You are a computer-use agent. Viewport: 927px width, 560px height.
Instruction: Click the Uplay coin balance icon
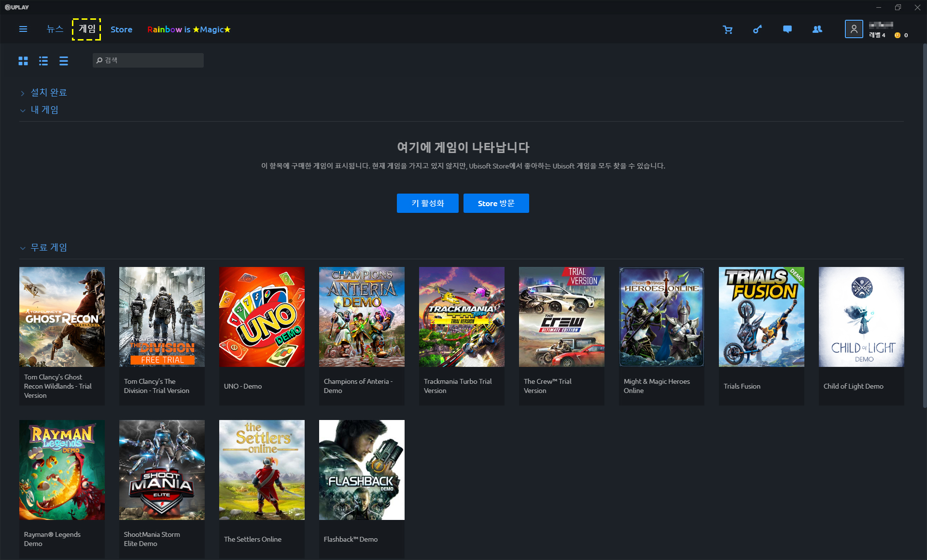tap(898, 35)
